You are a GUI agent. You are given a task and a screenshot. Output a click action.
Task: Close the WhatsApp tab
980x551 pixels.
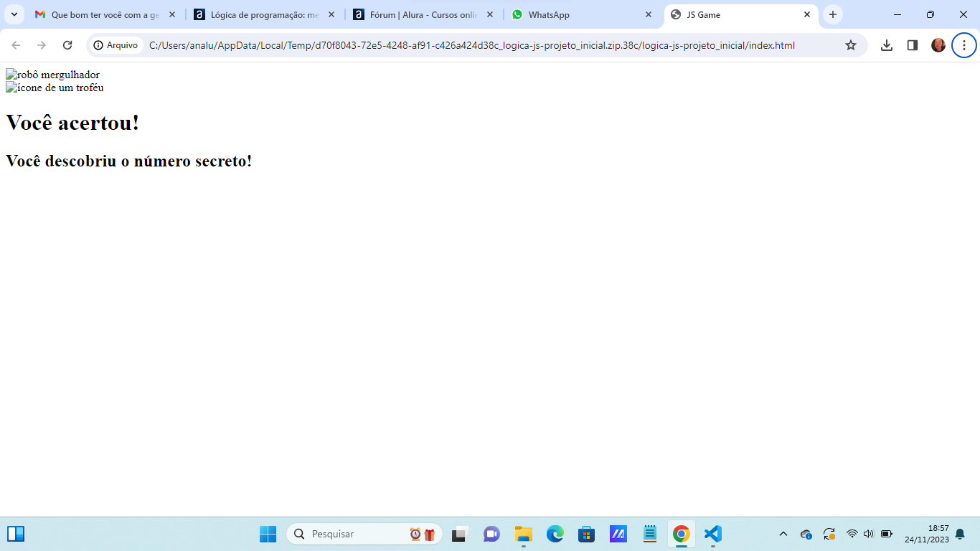(x=649, y=14)
